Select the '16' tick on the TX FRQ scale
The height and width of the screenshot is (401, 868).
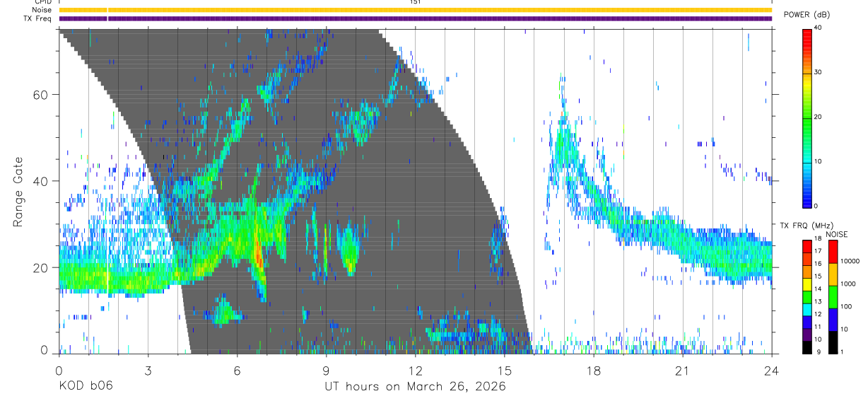(819, 264)
